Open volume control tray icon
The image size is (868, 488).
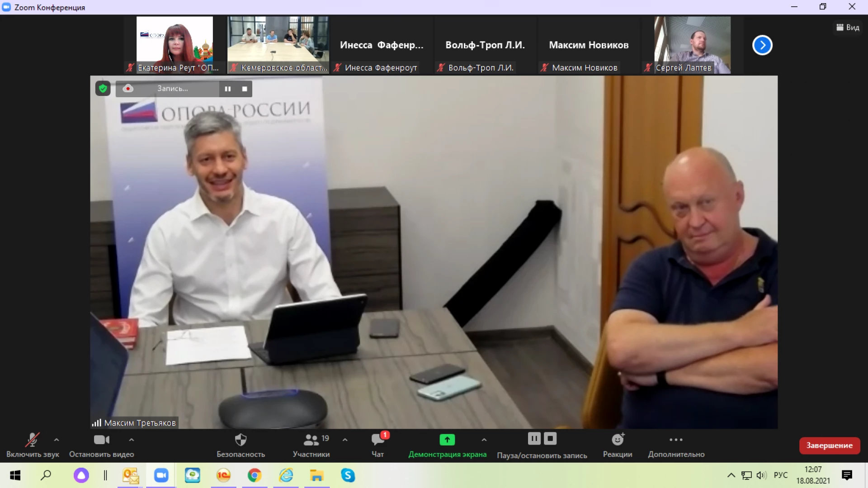point(762,475)
